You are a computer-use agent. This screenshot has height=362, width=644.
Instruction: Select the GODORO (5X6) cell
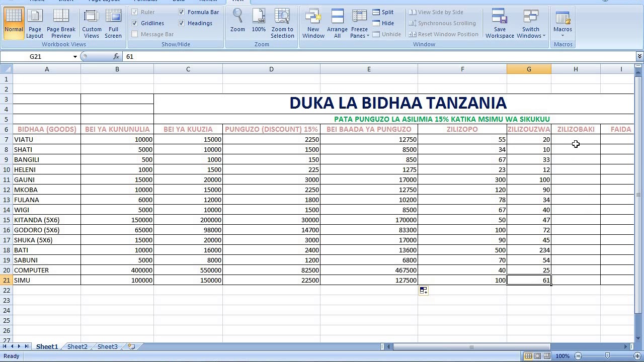pyautogui.click(x=47, y=230)
